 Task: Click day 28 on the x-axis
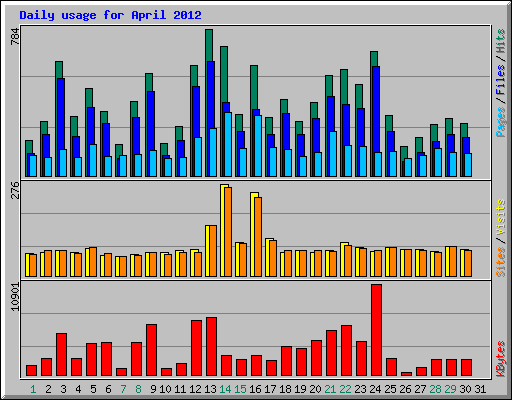[435, 389]
